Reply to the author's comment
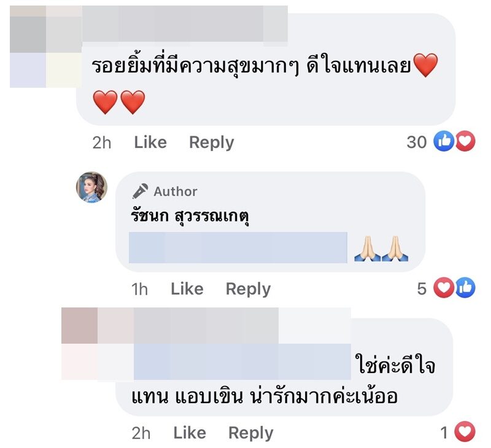Viewport: 491px width, 448px height. click(248, 289)
